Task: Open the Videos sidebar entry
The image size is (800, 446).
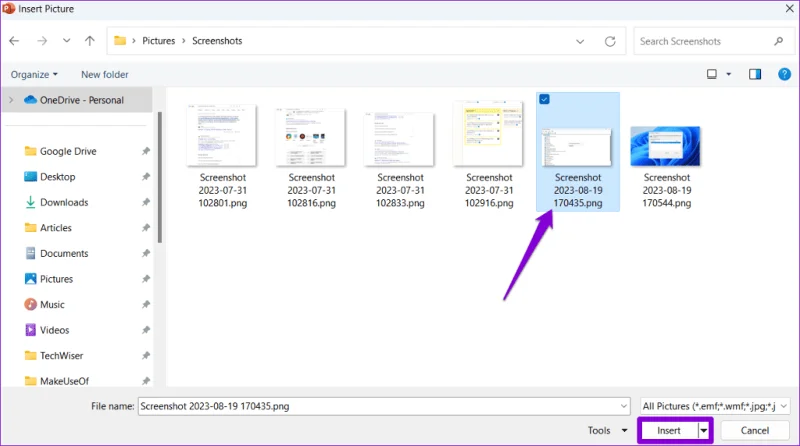Action: 54,330
